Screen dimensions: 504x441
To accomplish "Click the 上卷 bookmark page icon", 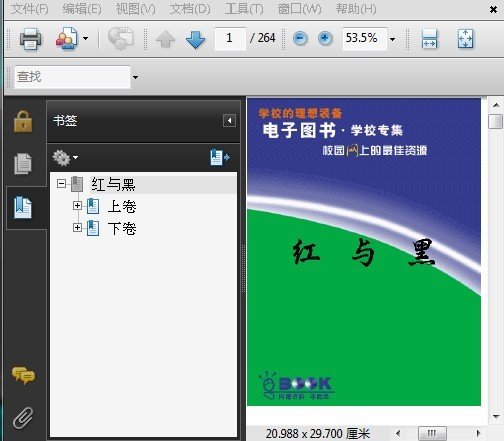I will (x=93, y=206).
